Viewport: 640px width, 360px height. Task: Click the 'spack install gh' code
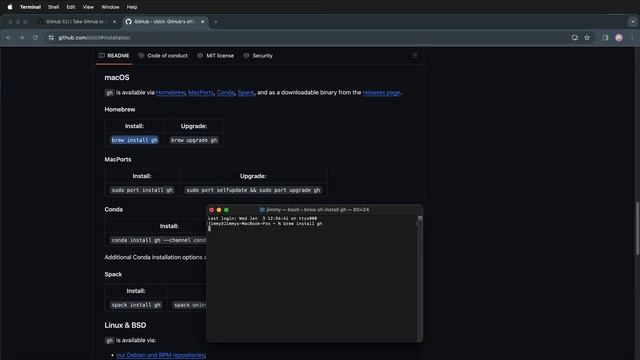[x=136, y=305]
